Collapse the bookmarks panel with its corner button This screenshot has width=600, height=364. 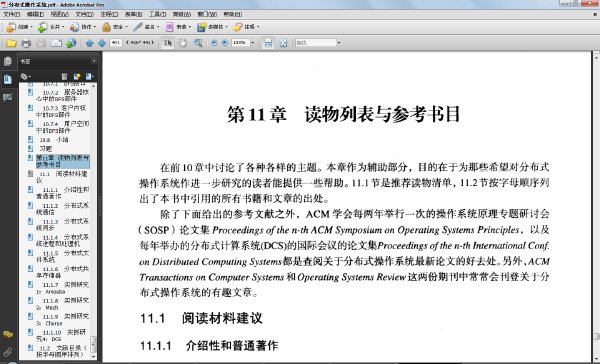pos(94,61)
